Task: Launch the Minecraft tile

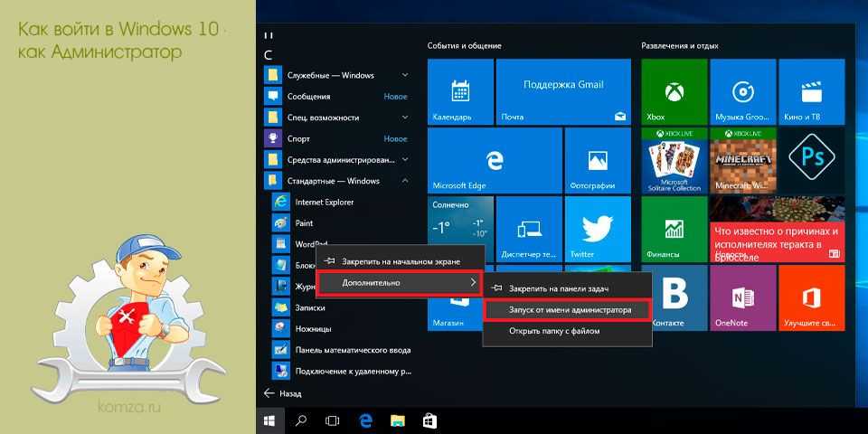Action: [x=743, y=160]
